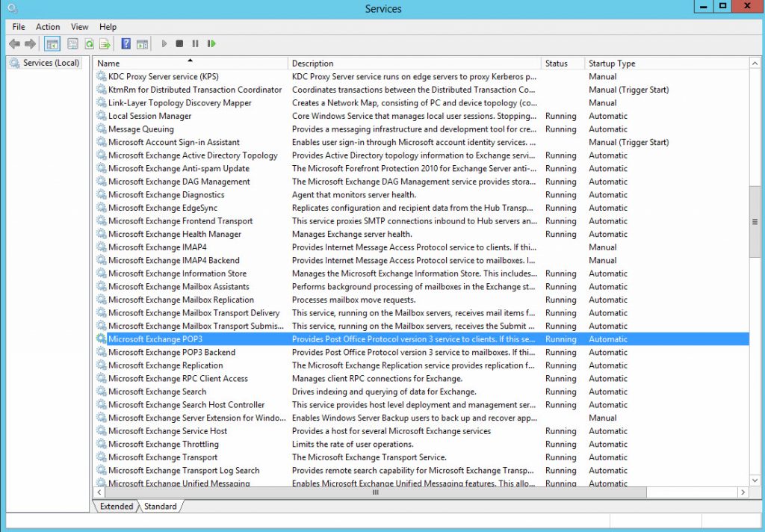765x532 pixels.
Task: Select the Microsoft Exchange IMAP4 Backend service
Action: tap(173, 260)
